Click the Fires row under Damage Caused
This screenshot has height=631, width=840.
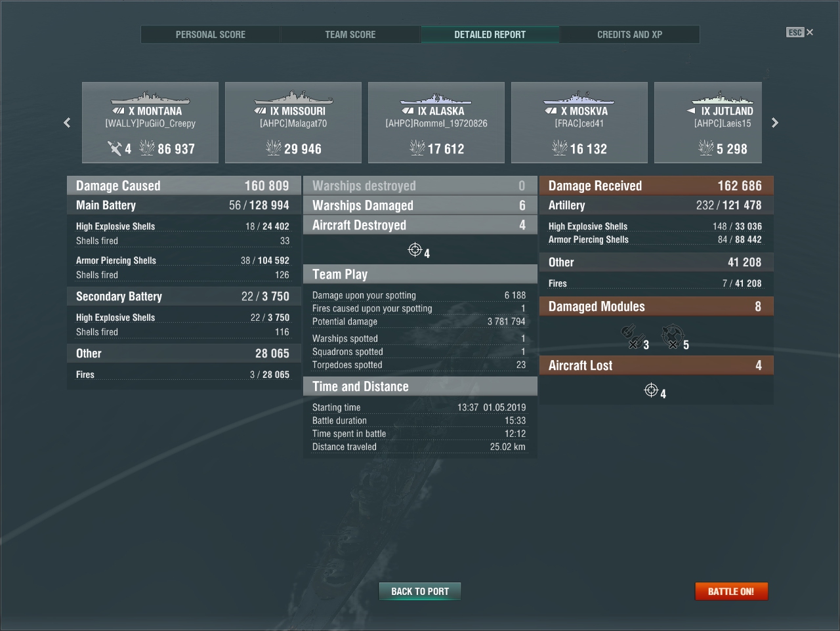(182, 375)
